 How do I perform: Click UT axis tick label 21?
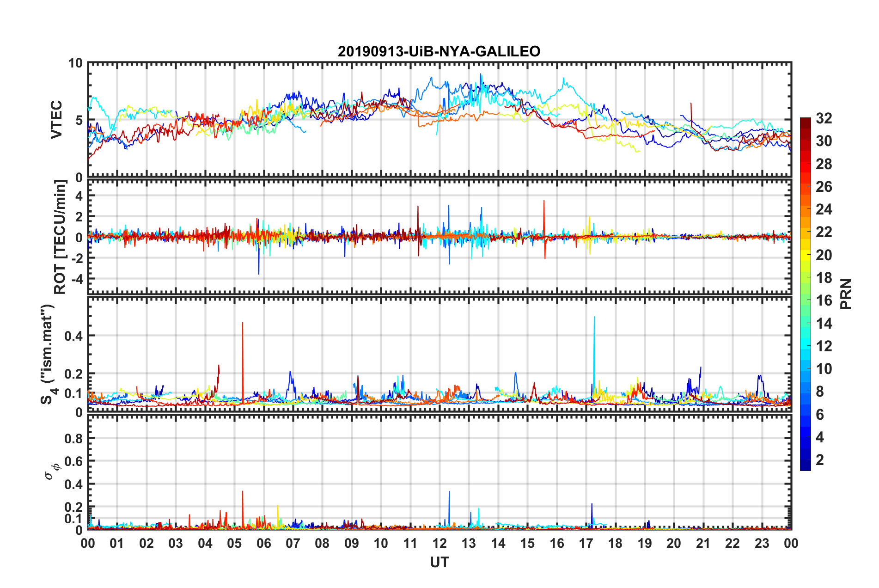pos(703,543)
